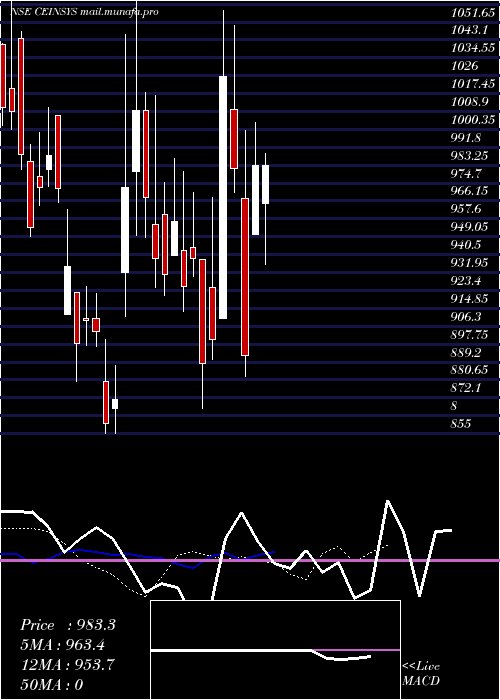
Task: Click the MACD inset chart box
Action: click(x=275, y=650)
